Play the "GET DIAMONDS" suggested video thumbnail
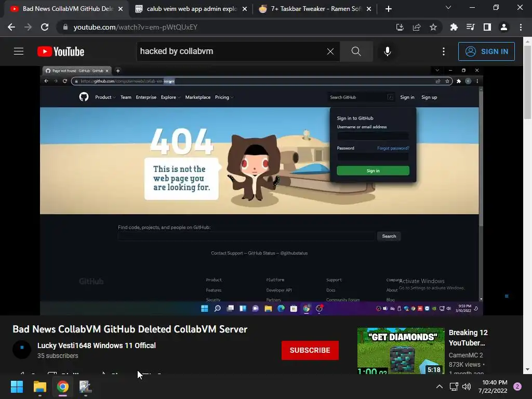532x399 pixels. point(401,351)
